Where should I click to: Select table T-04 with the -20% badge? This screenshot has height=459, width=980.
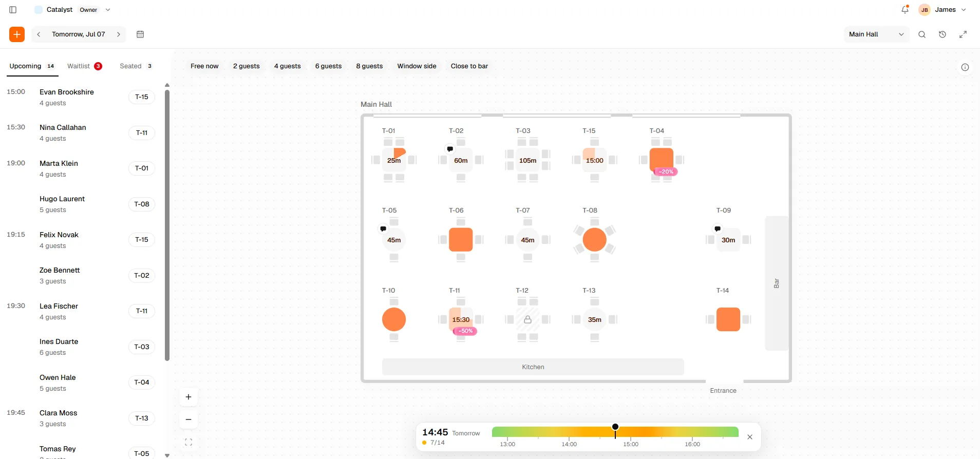pyautogui.click(x=662, y=160)
